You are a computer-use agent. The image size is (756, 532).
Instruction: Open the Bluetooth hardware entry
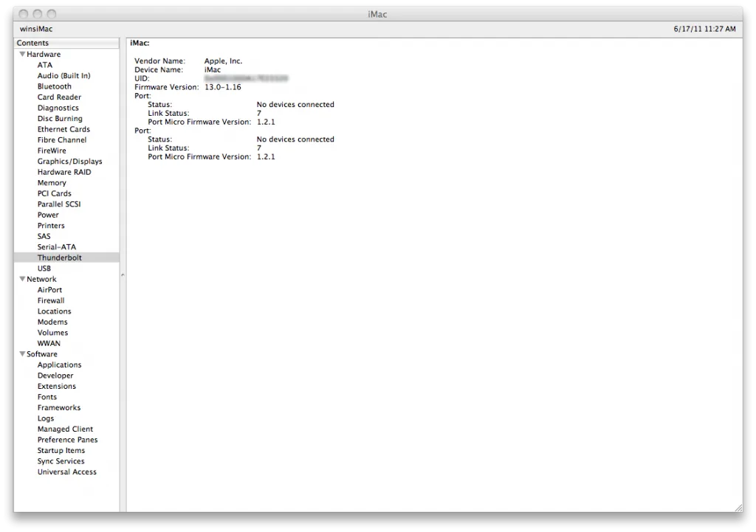point(55,86)
